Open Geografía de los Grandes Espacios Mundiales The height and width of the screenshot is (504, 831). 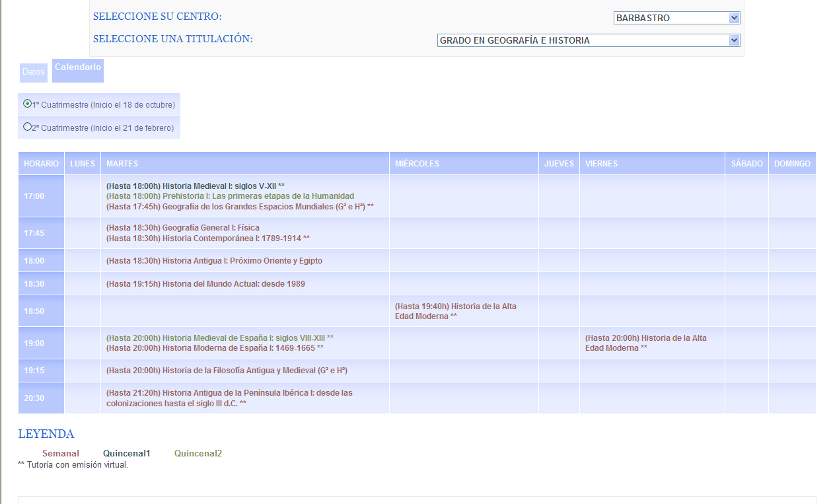[240, 207]
